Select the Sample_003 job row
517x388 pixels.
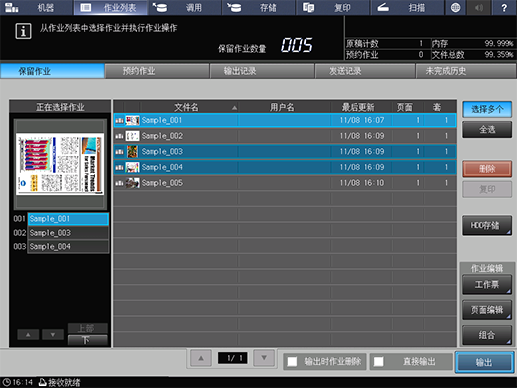(285, 151)
